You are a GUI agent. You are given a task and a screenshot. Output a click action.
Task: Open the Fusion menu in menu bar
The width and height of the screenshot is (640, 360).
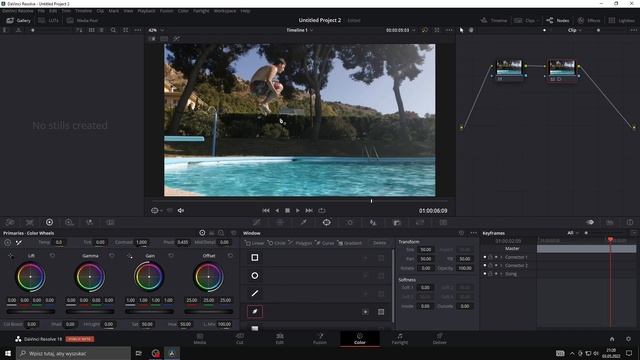(x=166, y=11)
